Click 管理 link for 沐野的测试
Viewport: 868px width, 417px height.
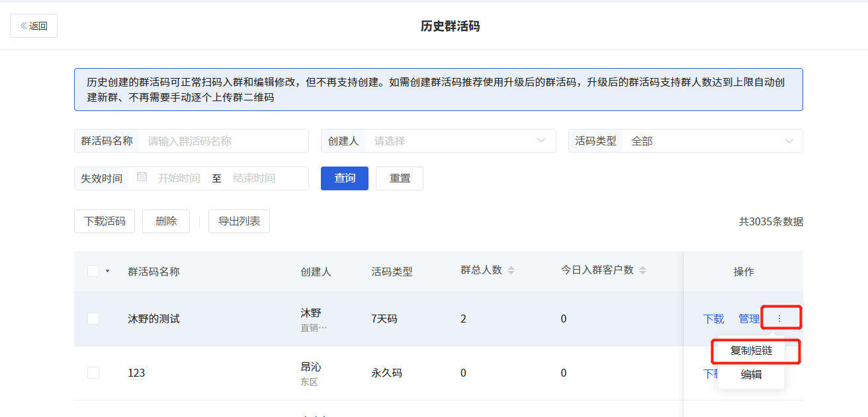(x=749, y=319)
